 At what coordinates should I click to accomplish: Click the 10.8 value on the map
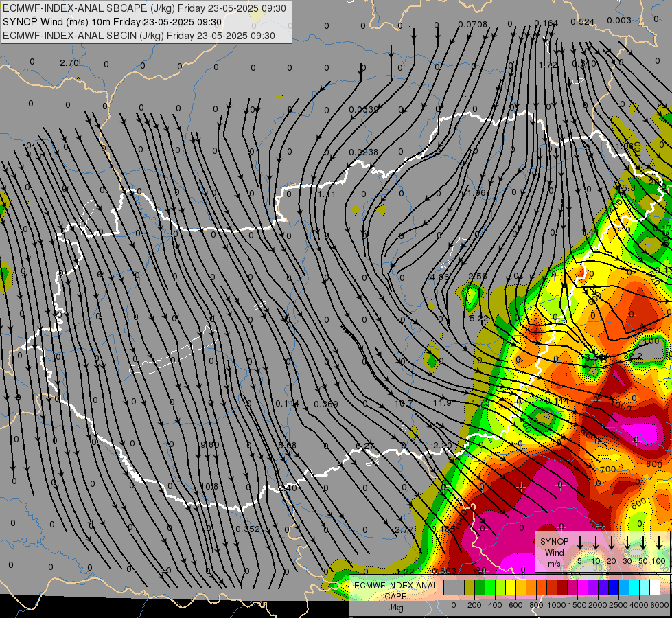(x=209, y=486)
